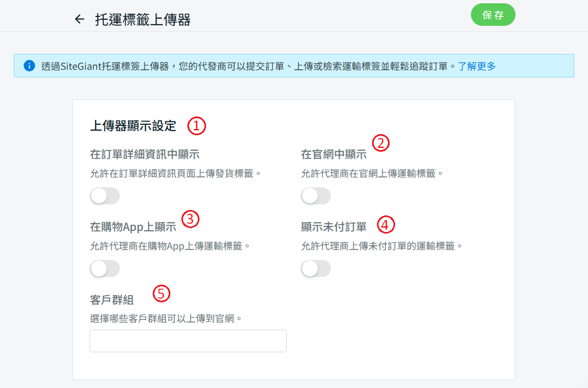
Task: Click the 上傳器顯示設定 section heading
Action: coord(133,126)
